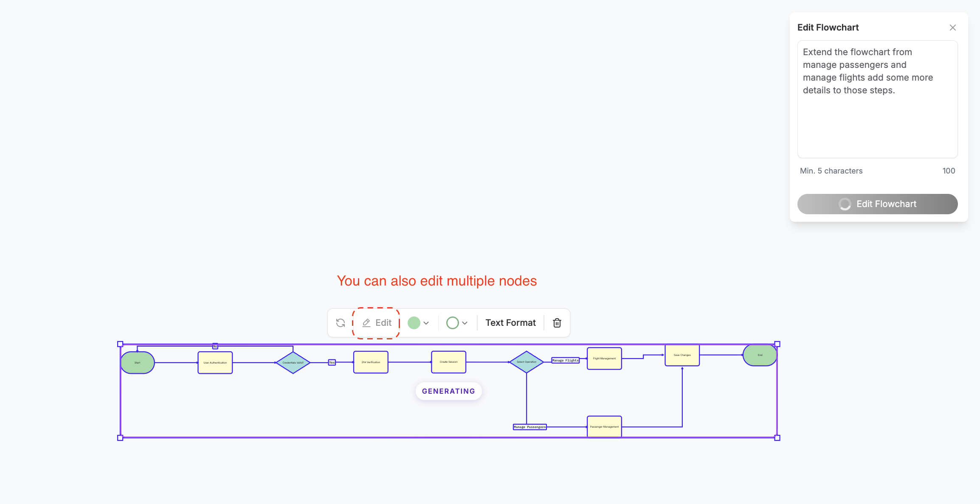Open the Text Format menu
Screen dimensions: 980x504
[510, 323]
